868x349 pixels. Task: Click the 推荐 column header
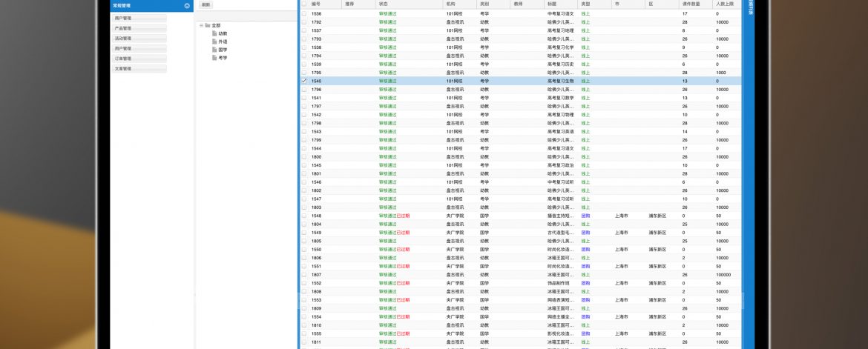click(x=359, y=3)
